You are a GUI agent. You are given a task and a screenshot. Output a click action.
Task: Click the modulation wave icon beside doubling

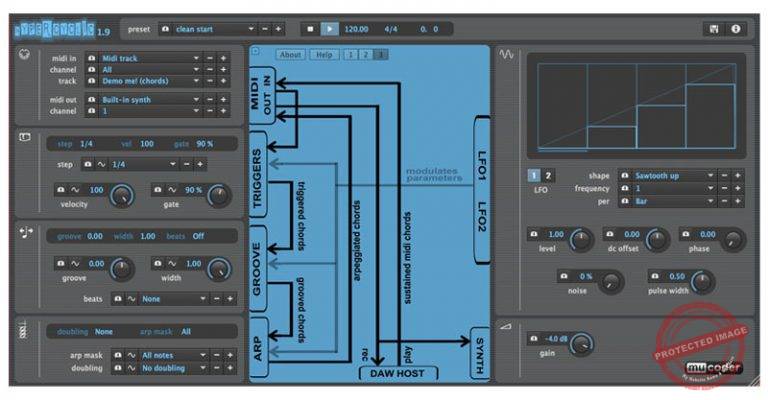[x=131, y=368]
